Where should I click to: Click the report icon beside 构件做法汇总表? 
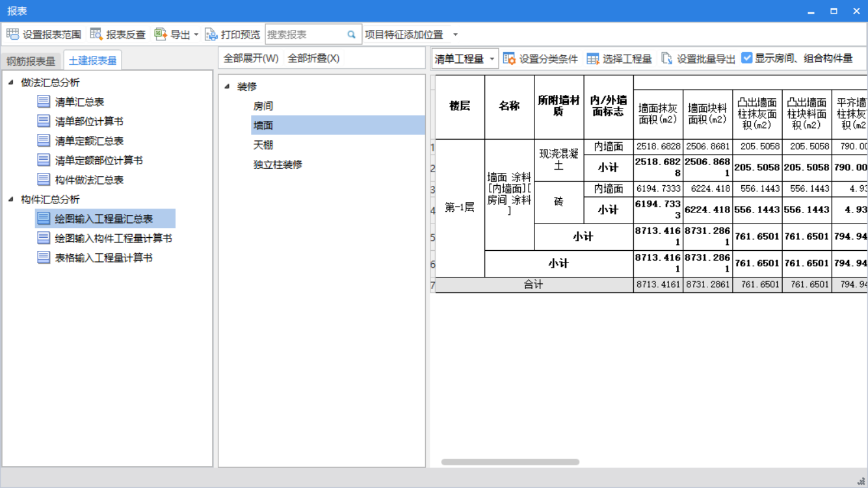[x=44, y=179]
